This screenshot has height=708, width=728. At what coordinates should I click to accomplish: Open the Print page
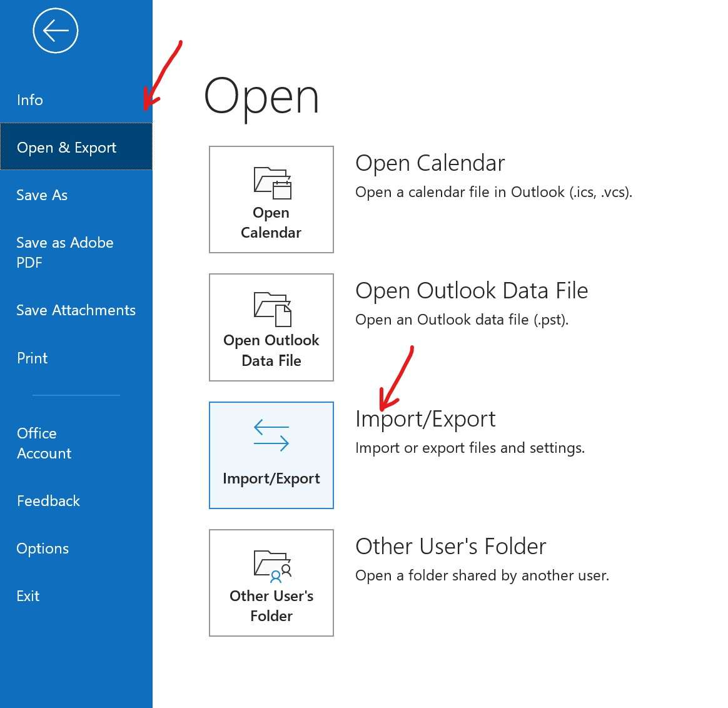coord(32,358)
